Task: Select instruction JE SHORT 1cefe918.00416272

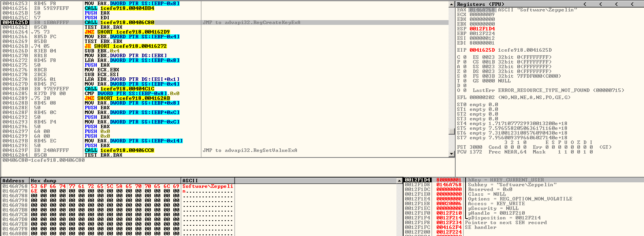Action: 126,46
